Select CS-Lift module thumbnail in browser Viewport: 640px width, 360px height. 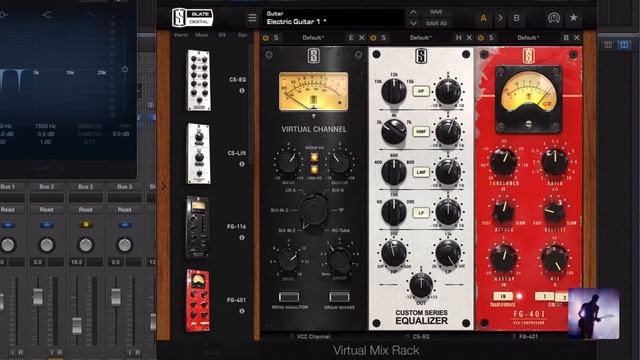[x=199, y=154]
